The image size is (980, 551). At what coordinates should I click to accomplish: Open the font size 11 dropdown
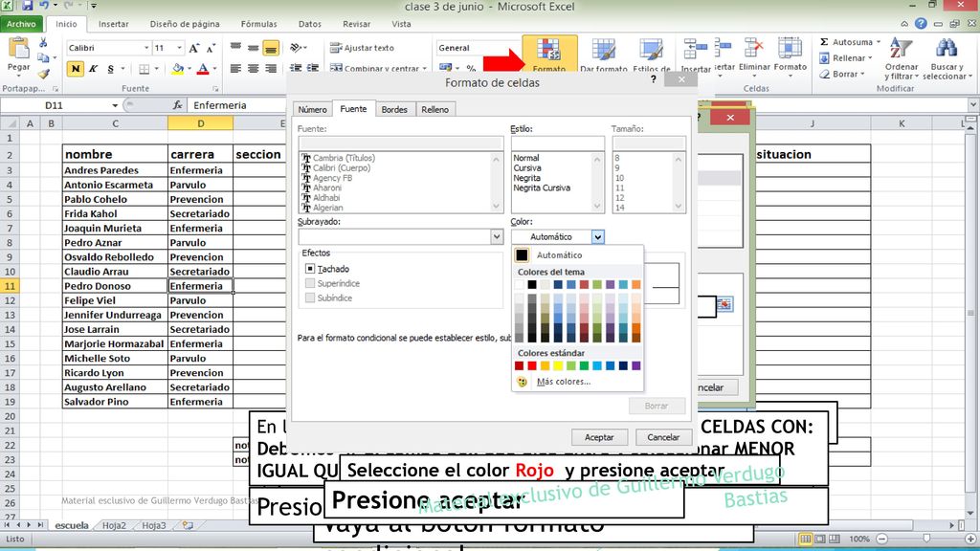(179, 48)
